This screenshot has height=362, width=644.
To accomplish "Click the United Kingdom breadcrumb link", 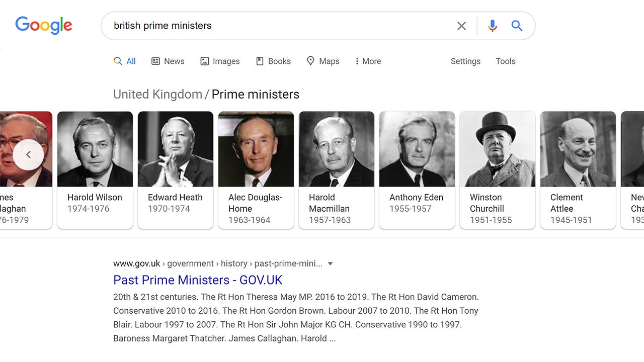I will [x=157, y=95].
